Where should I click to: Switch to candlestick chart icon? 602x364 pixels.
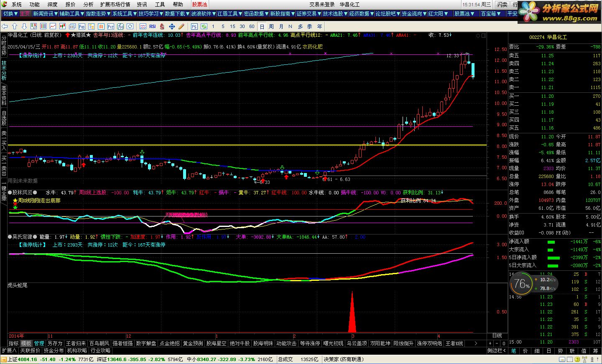pyautogui.click(x=62, y=26)
